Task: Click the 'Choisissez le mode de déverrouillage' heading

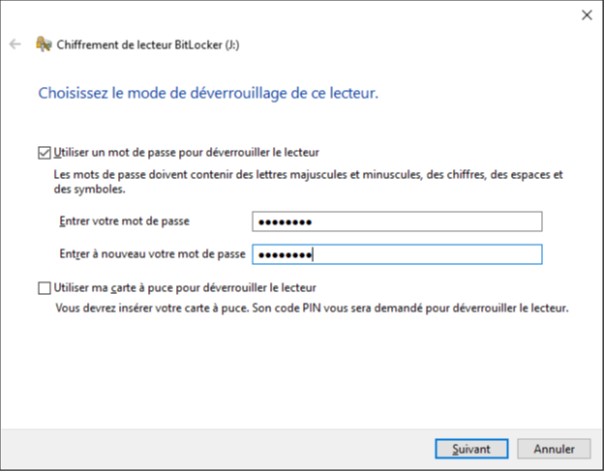Action: coord(208,94)
